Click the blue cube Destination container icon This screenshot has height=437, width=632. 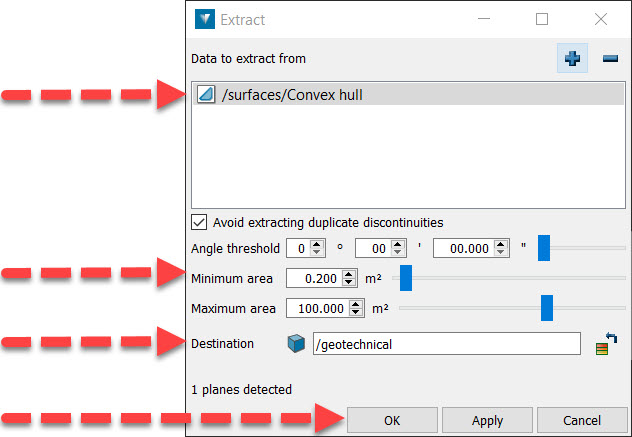point(296,344)
